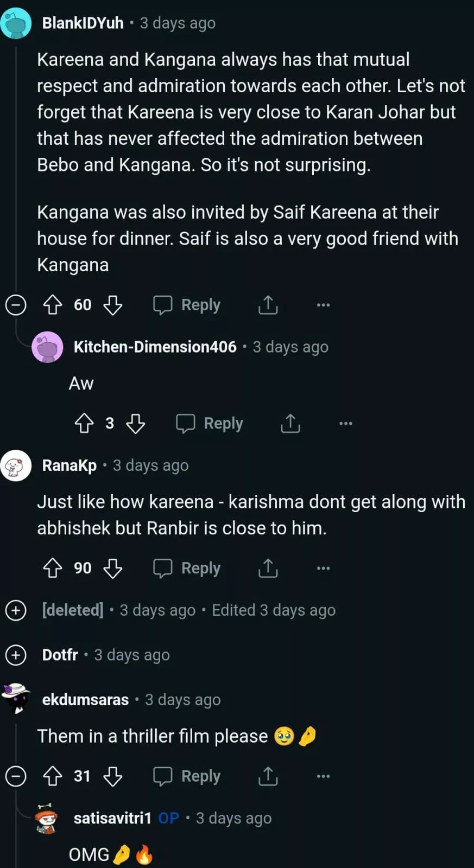Reply to ekdumsaras's comment
This screenshot has height=868, width=474.
click(x=187, y=776)
